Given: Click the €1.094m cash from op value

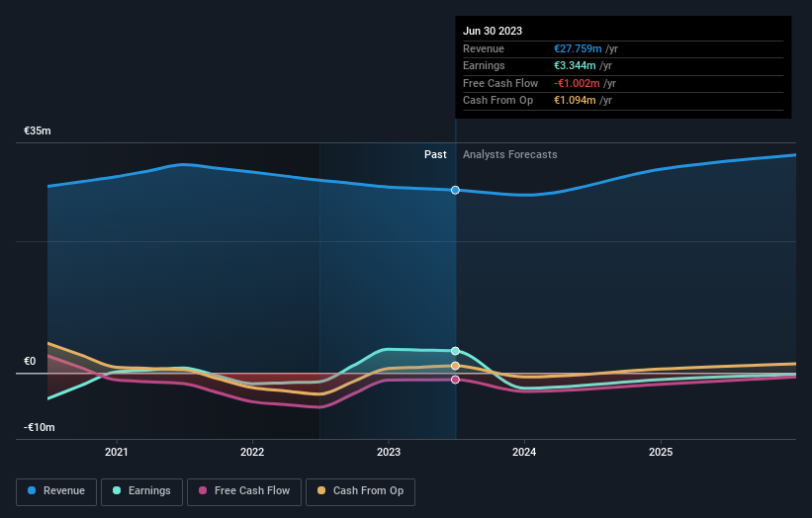Looking at the screenshot, I should (575, 101).
